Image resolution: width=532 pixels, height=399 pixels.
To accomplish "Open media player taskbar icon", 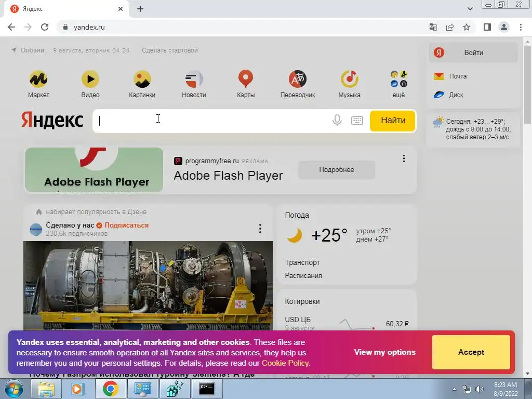I will [x=78, y=389].
